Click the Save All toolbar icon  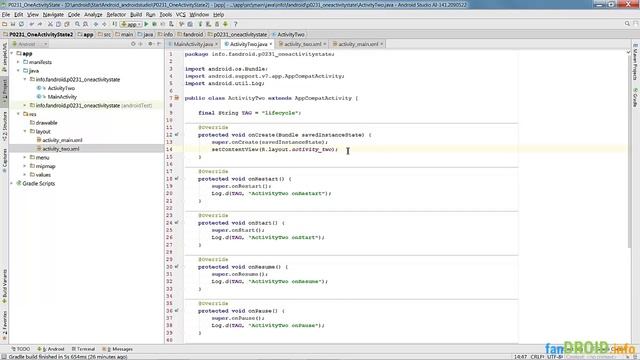(13, 24)
